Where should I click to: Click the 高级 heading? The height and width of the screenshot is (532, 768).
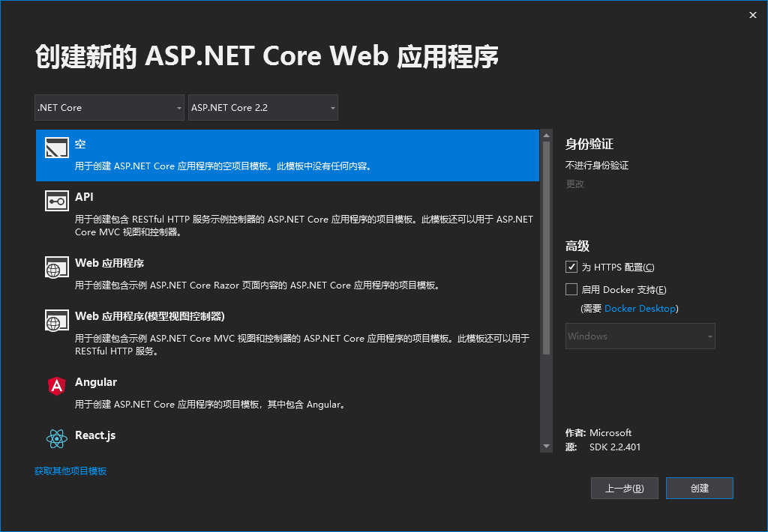(577, 246)
